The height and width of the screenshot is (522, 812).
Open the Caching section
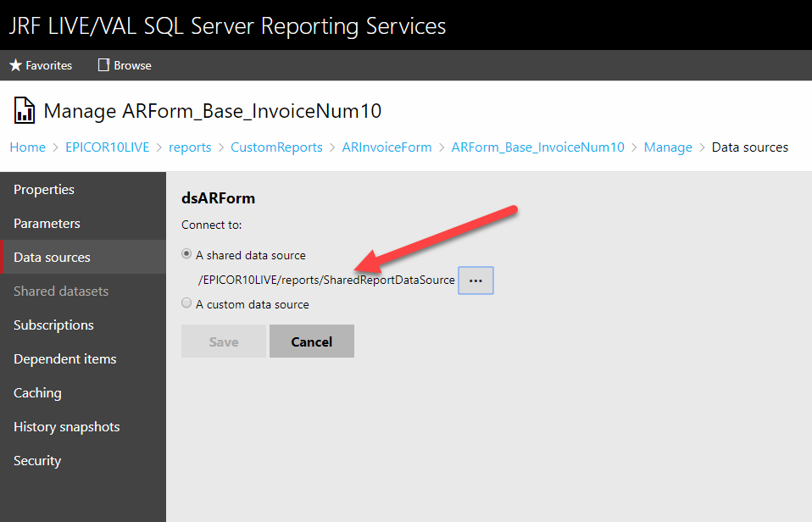[83, 392]
